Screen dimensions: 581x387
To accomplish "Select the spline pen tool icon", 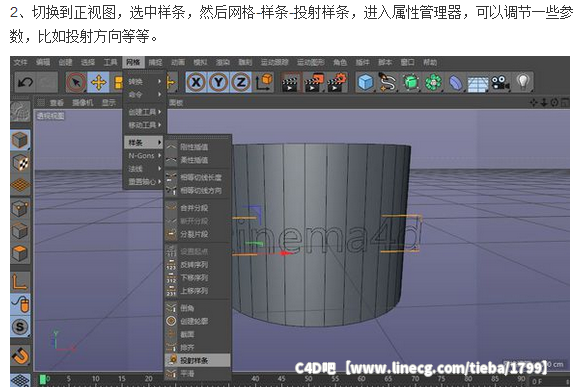I will tap(388, 82).
